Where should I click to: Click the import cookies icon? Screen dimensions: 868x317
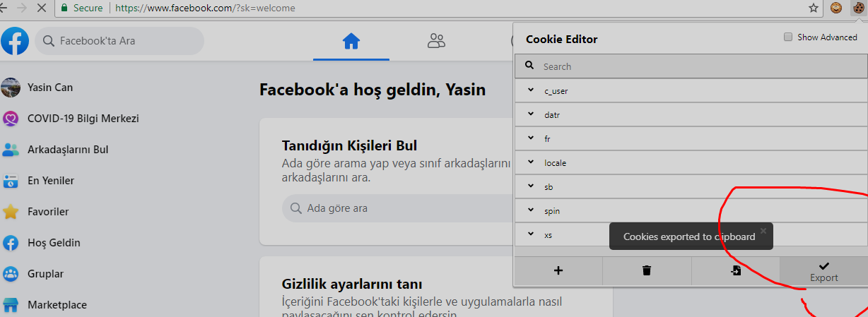point(735,270)
